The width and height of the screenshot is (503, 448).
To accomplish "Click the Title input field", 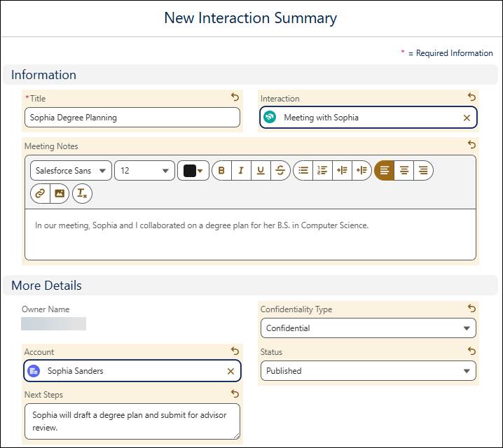I will tap(132, 118).
